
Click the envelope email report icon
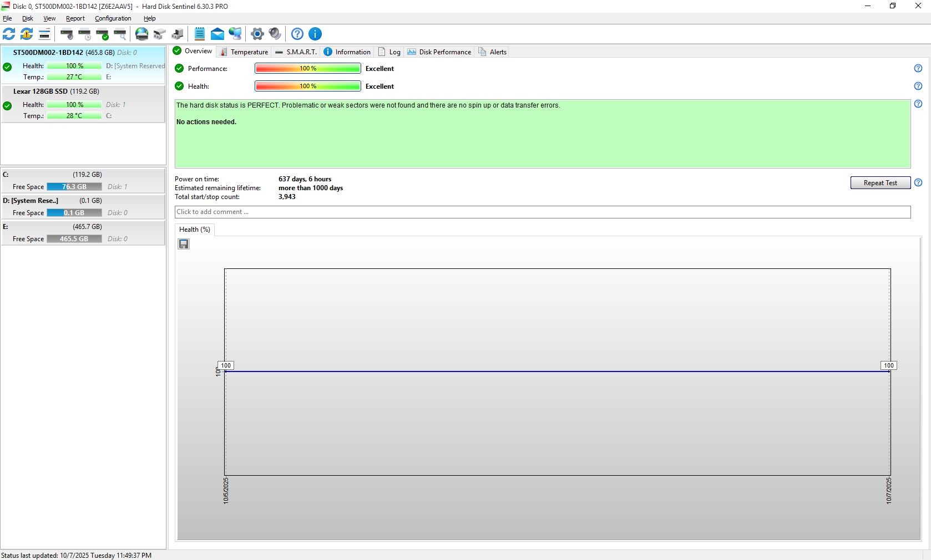tap(217, 34)
